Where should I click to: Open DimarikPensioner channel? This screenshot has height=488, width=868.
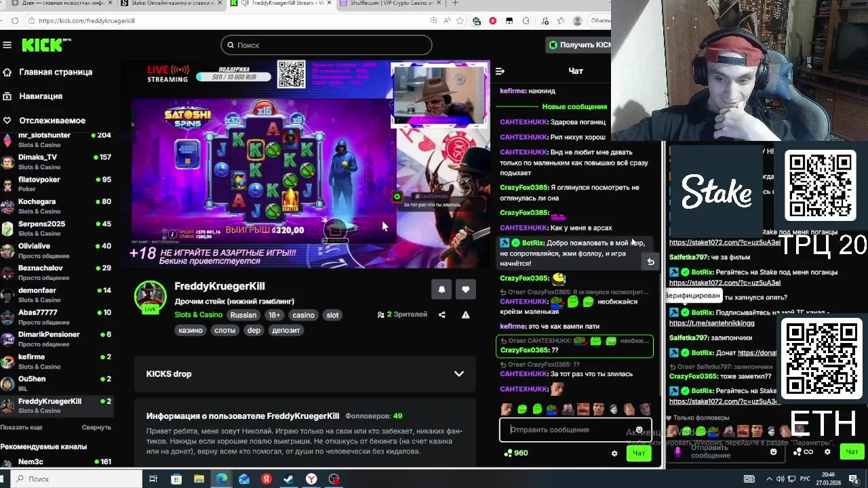pyautogui.click(x=57, y=339)
